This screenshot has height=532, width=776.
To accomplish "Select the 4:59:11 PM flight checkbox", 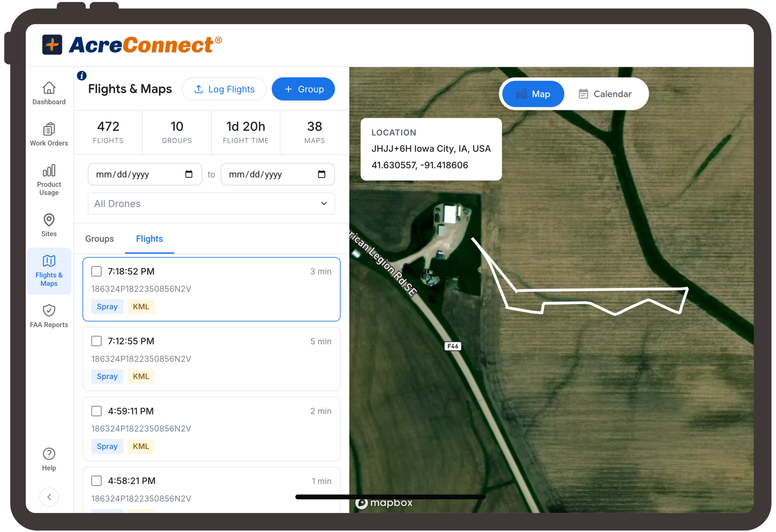I will pos(97,411).
